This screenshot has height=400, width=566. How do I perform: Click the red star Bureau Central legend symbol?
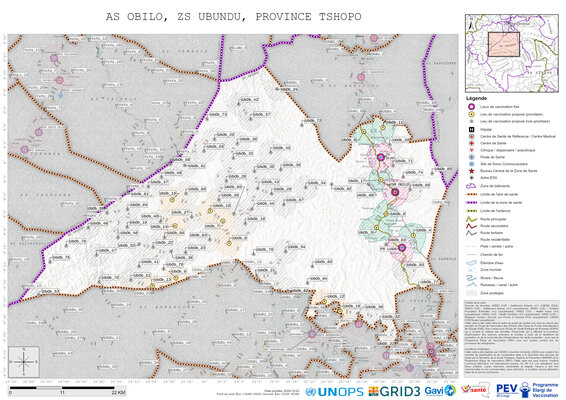pyautogui.click(x=471, y=171)
